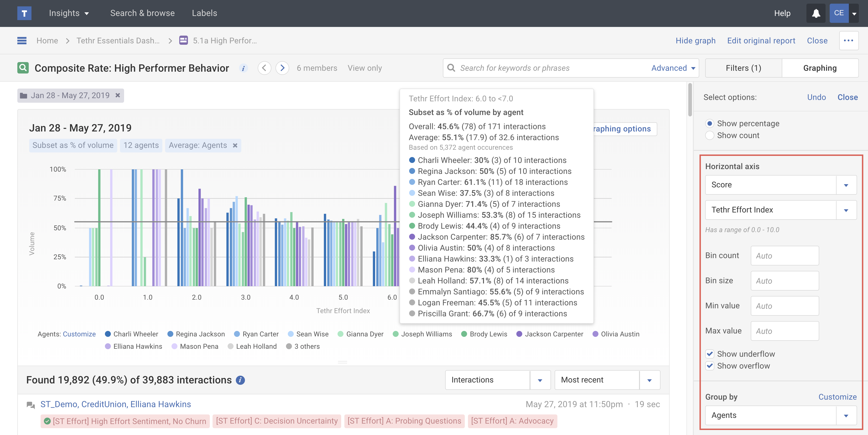868x435 pixels.
Task: Open the notifications bell
Action: [816, 13]
